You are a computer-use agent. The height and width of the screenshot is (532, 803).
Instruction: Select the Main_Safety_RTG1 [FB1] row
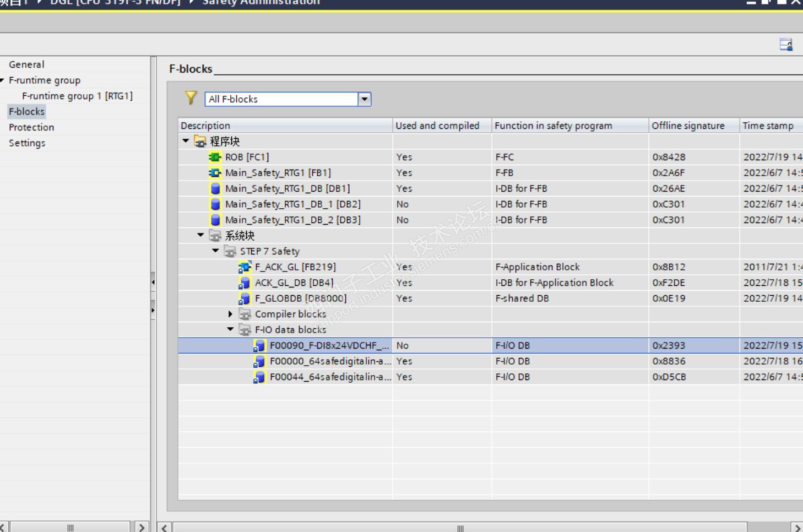pos(491,173)
